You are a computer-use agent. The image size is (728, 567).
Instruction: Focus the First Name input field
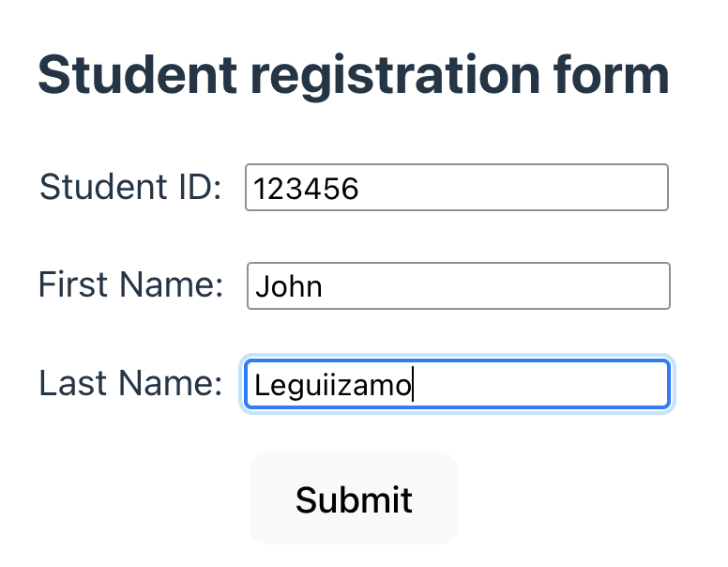click(458, 285)
